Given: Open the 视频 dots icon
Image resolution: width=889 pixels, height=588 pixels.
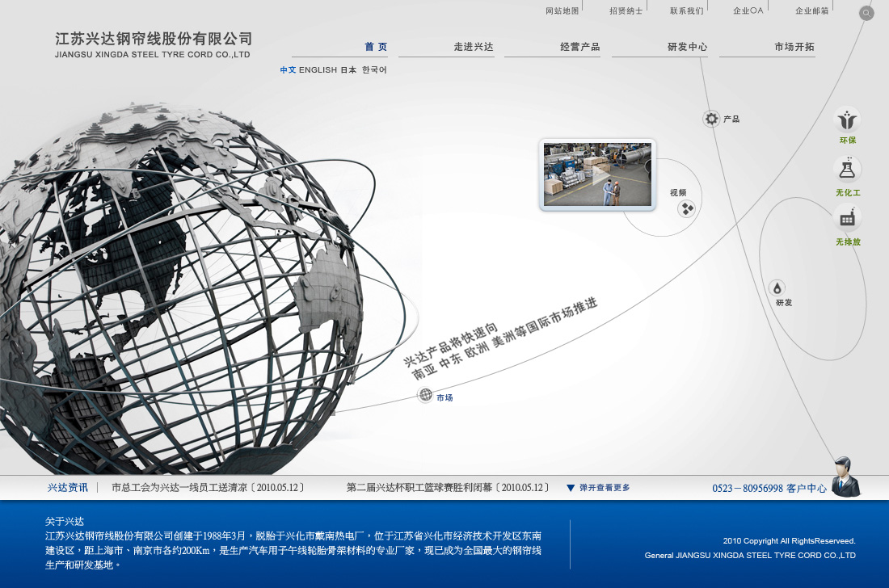Looking at the screenshot, I should pyautogui.click(x=687, y=209).
